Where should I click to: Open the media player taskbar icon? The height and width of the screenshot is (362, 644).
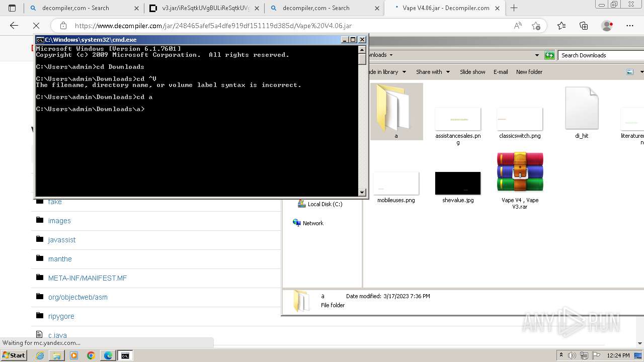tap(74, 355)
